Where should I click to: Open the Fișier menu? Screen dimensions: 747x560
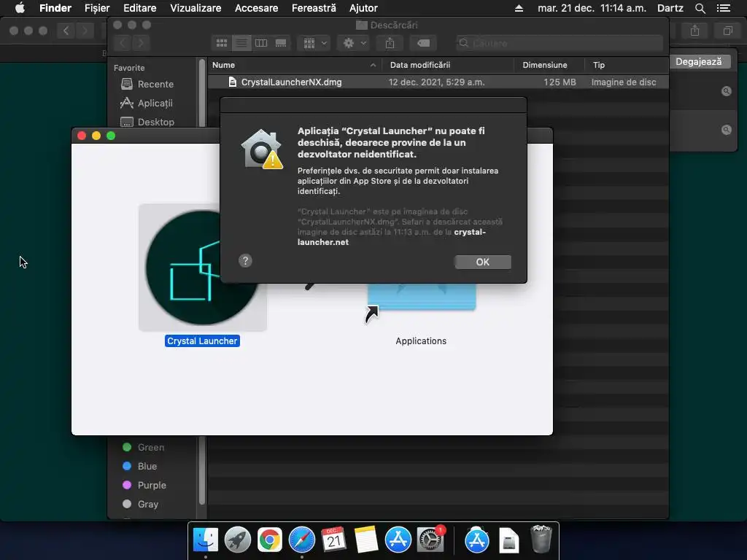point(97,8)
